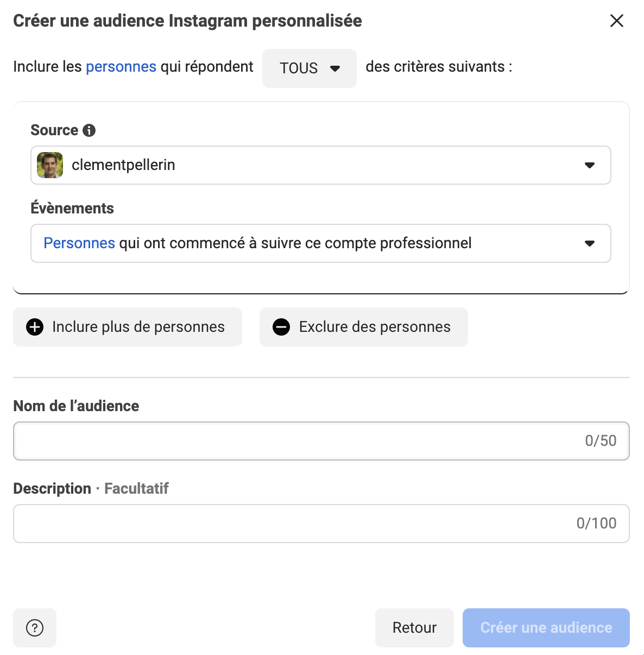Click the blue 'personnes' link in header
The height and width of the screenshot is (655, 644).
point(121,67)
